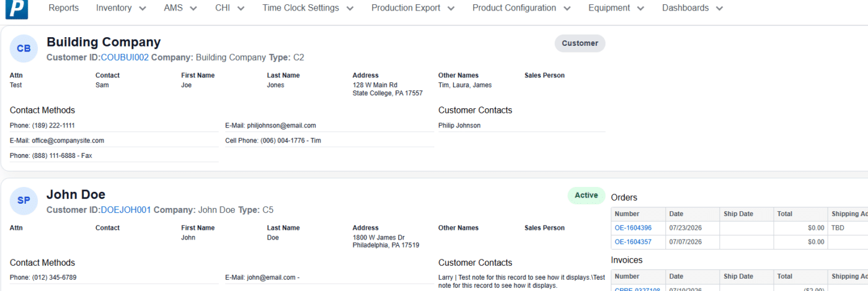Viewport: 868px width, 291px height.
Task: Open customer ID COUBUI002 link
Action: tap(125, 58)
